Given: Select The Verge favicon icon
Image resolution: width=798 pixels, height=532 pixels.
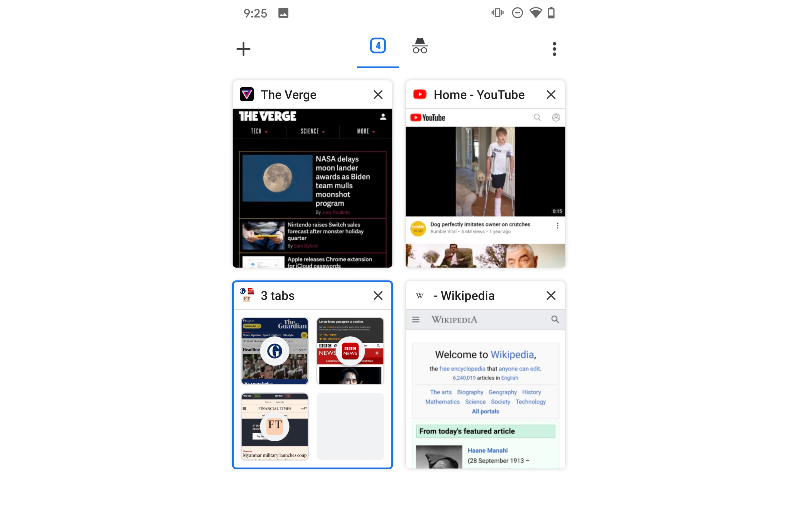Looking at the screenshot, I should tap(247, 94).
